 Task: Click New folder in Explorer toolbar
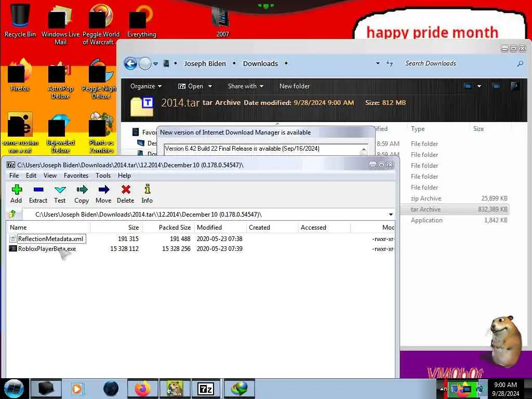point(295,86)
